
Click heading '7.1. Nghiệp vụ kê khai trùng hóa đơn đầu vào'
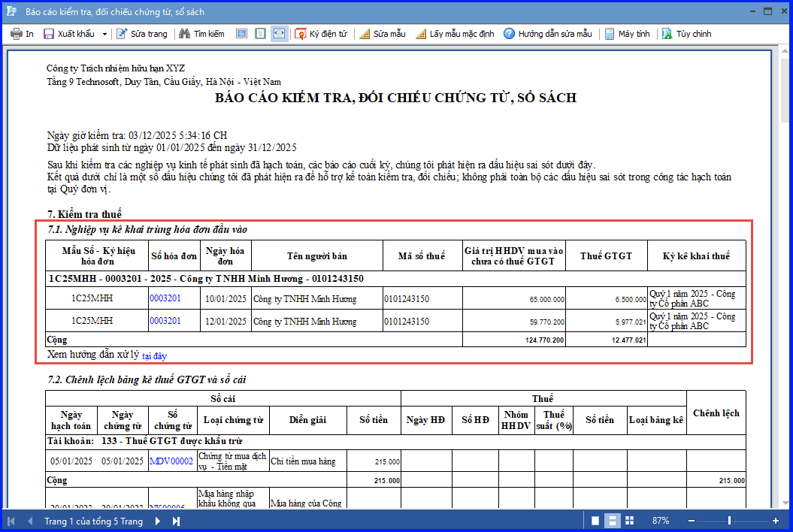(147, 230)
